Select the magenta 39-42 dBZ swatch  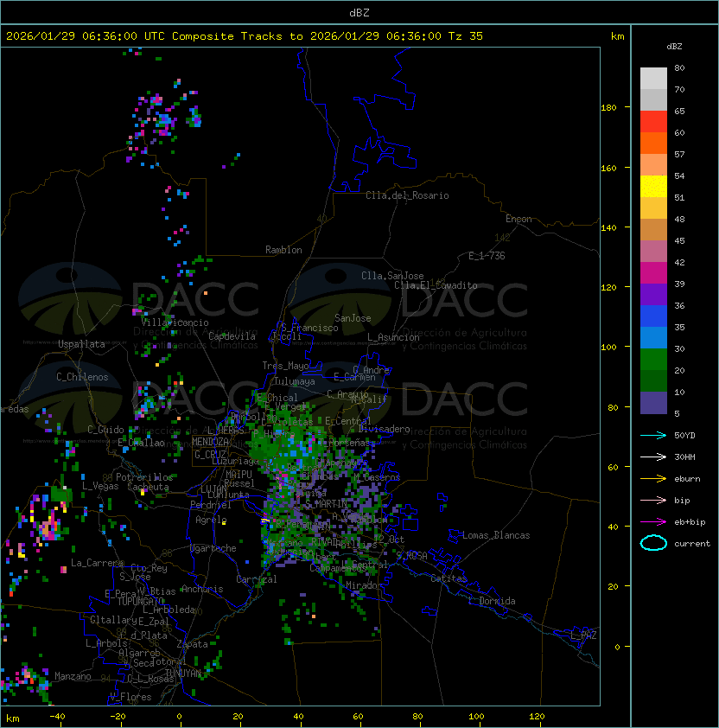[653, 273]
